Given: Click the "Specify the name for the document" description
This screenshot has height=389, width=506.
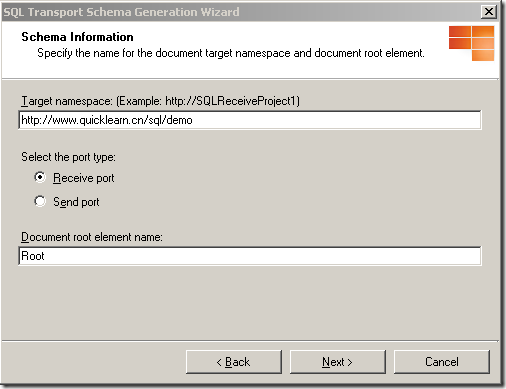Looking at the screenshot, I should tap(231, 53).
